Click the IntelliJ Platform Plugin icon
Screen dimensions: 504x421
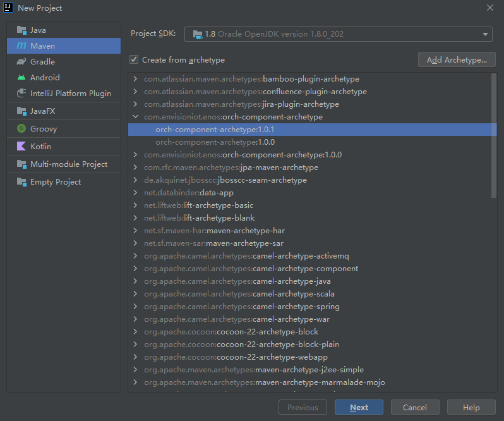[x=21, y=94]
